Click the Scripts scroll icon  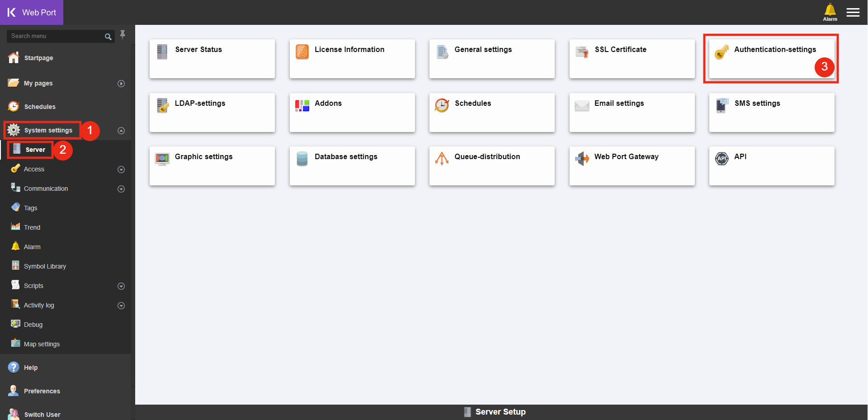pyautogui.click(x=16, y=285)
